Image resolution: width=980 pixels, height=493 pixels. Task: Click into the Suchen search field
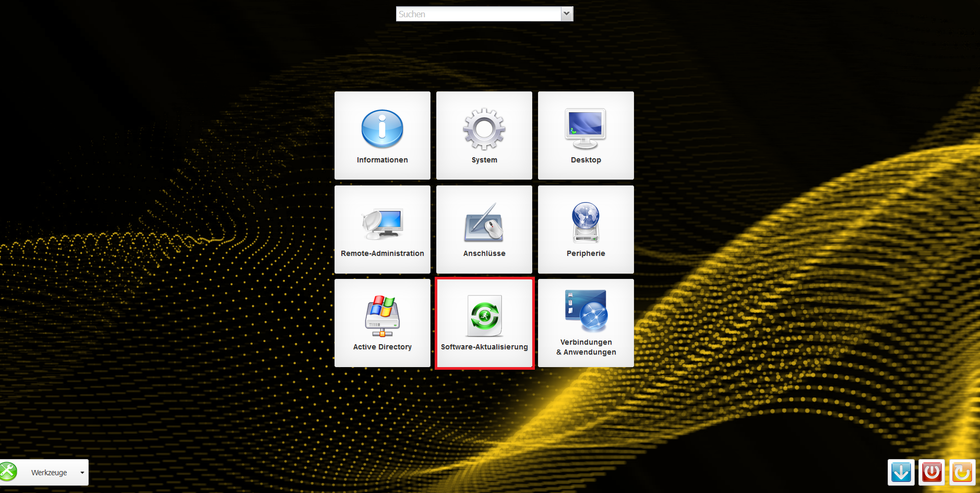tap(478, 14)
